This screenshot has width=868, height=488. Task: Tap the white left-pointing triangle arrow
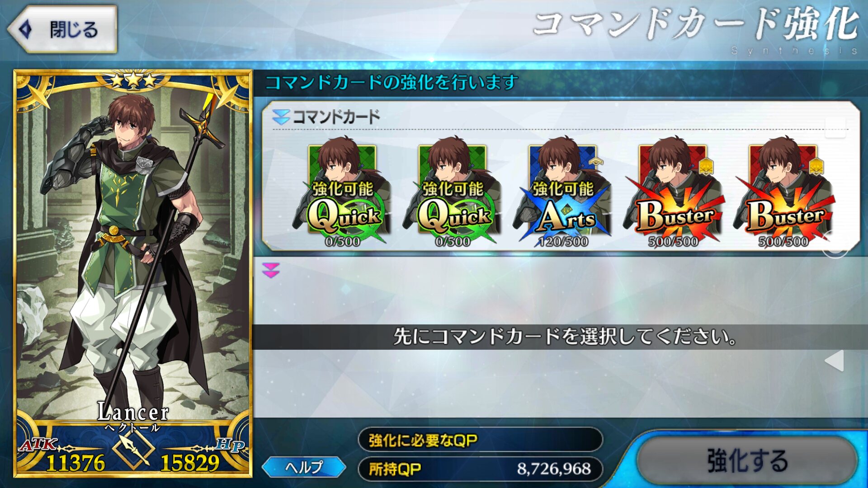(835, 361)
